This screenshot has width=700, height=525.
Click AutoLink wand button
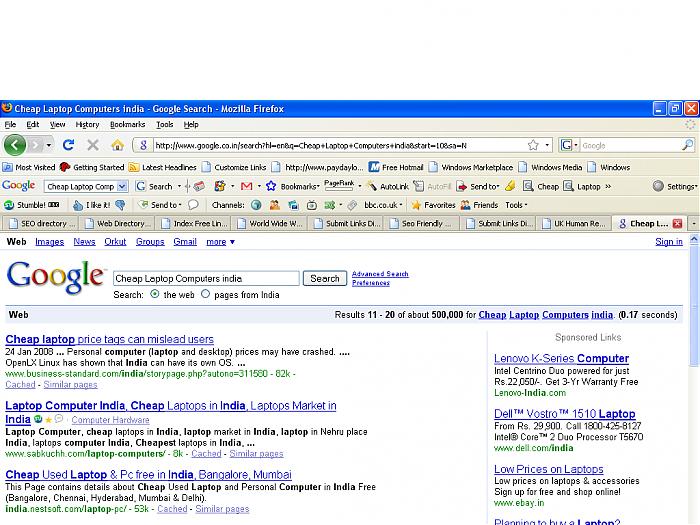click(387, 186)
